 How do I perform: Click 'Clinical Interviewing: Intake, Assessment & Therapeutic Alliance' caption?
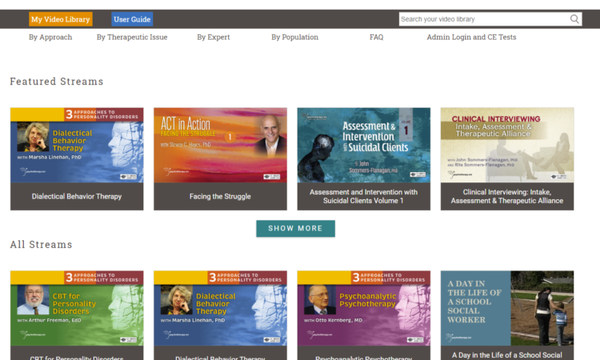pos(507,196)
